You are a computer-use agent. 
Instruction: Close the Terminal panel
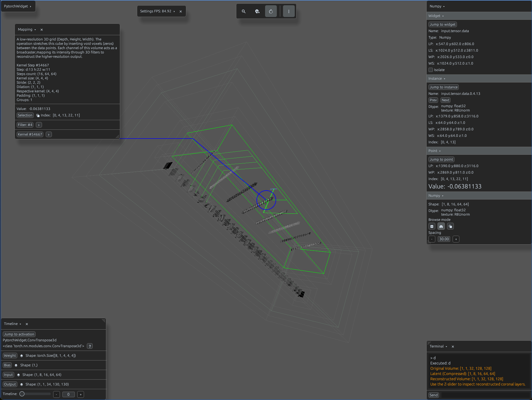[x=453, y=347]
